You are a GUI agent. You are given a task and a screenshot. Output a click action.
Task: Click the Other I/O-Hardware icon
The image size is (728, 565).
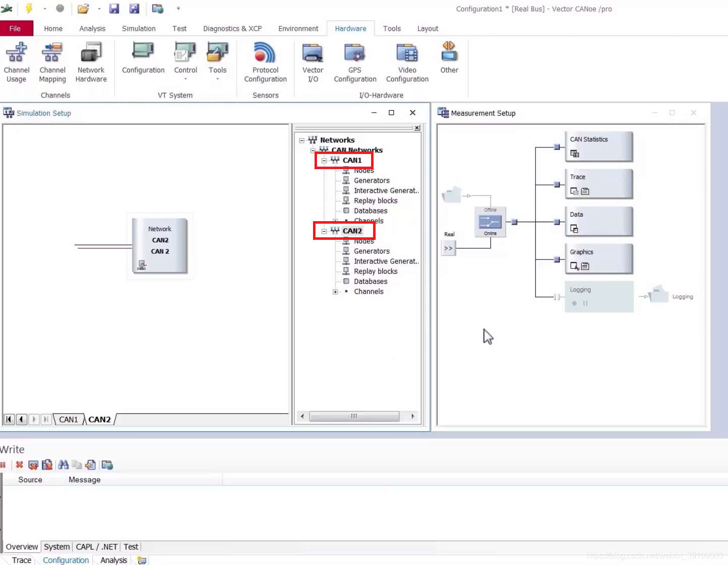click(449, 58)
